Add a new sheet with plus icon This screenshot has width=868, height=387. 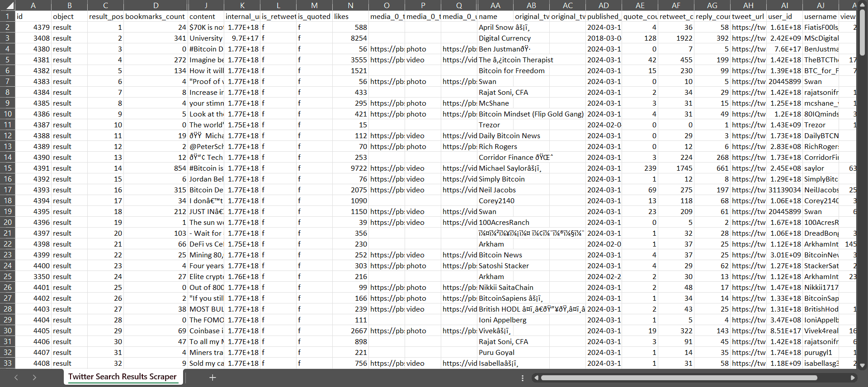point(212,378)
